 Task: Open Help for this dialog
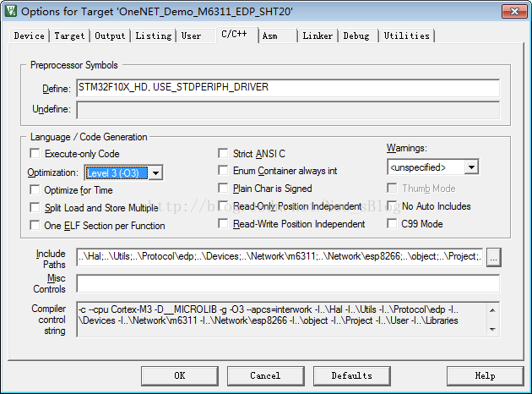pyautogui.click(x=486, y=375)
